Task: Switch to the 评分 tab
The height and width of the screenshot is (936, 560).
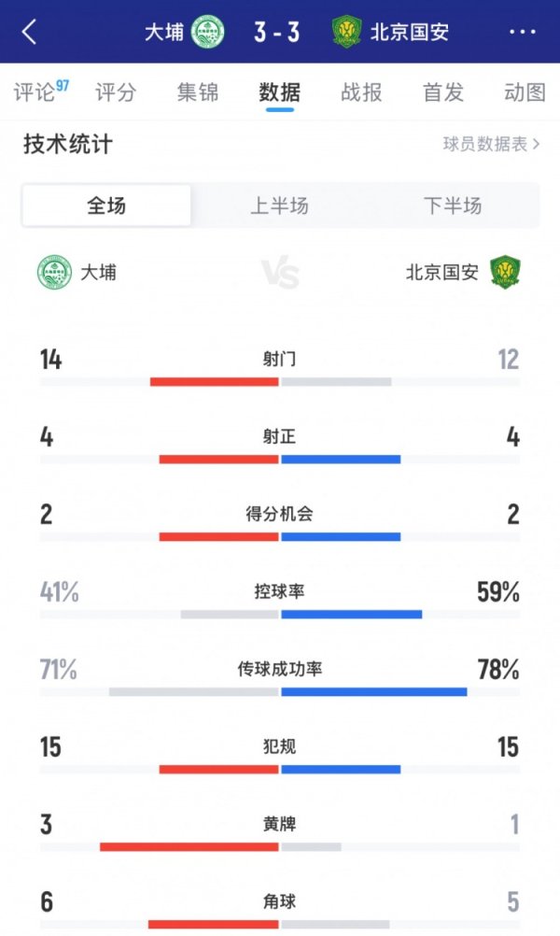Action: (115, 93)
